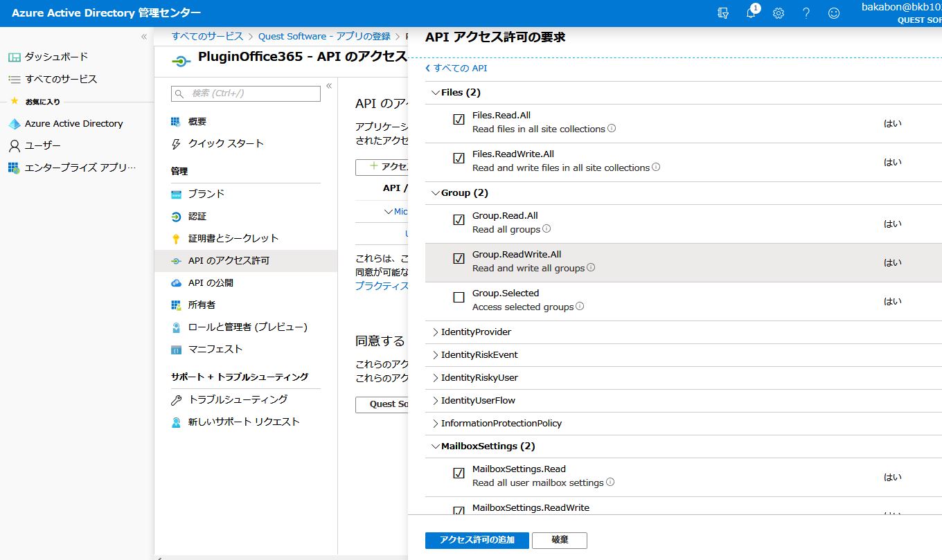Click the アクセス許可の追加 button
The width and height of the screenshot is (942, 560).
click(477, 540)
